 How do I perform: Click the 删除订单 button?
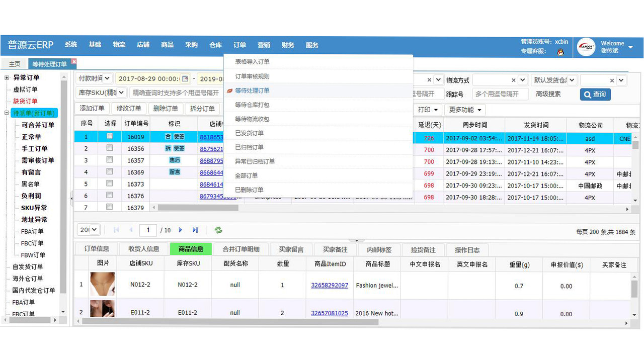[166, 109]
